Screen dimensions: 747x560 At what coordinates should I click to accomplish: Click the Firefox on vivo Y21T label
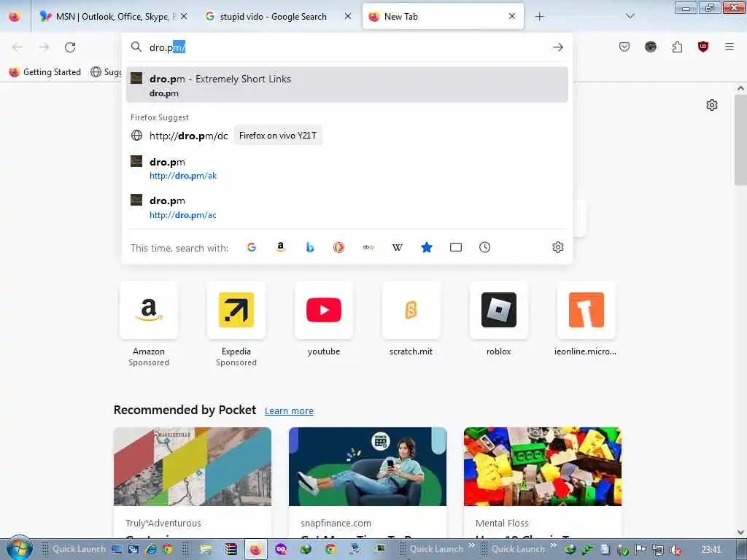[278, 136]
